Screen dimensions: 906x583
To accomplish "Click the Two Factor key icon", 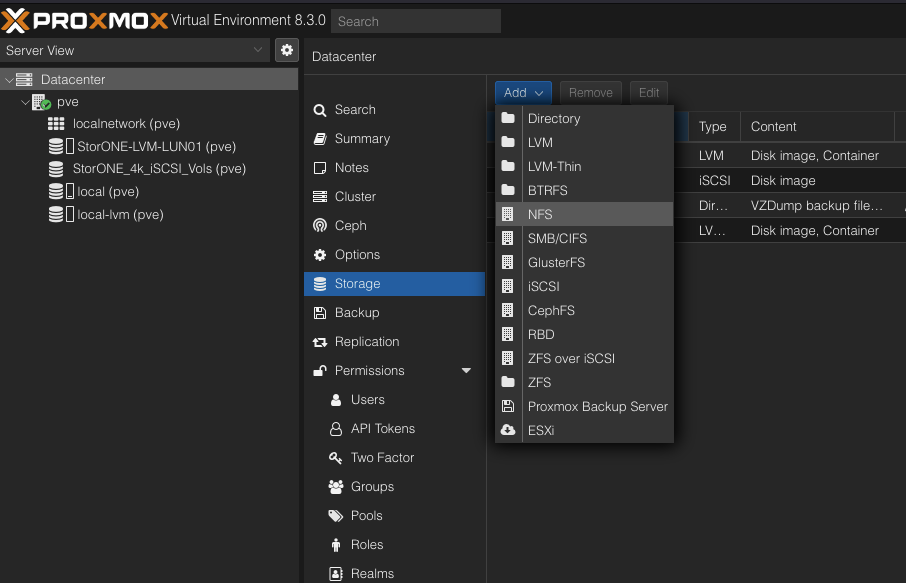I will point(336,458).
